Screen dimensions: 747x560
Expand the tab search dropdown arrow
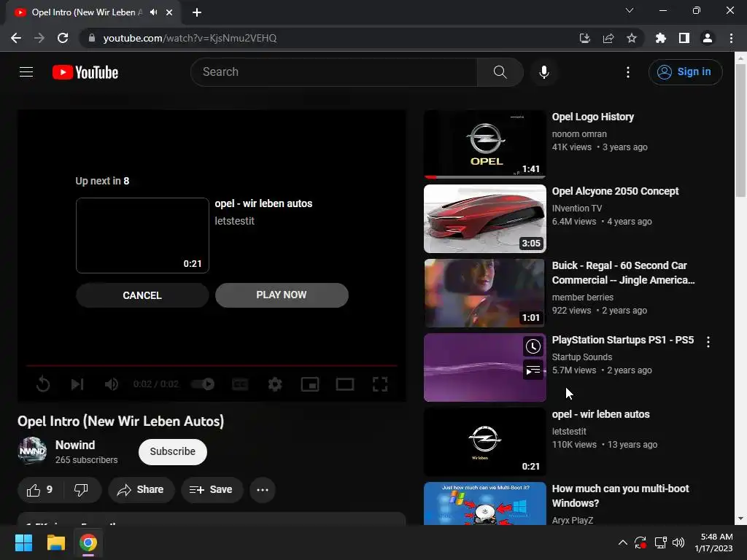630,10
